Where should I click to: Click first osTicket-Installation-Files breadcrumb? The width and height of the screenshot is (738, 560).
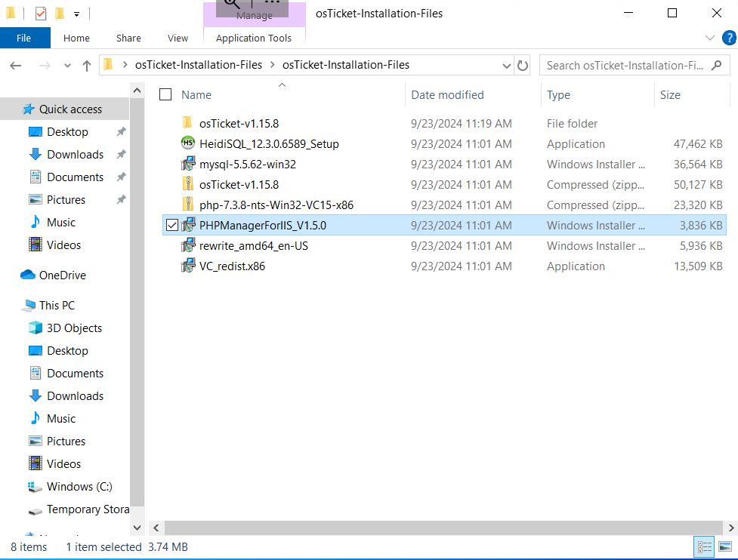[198, 65]
